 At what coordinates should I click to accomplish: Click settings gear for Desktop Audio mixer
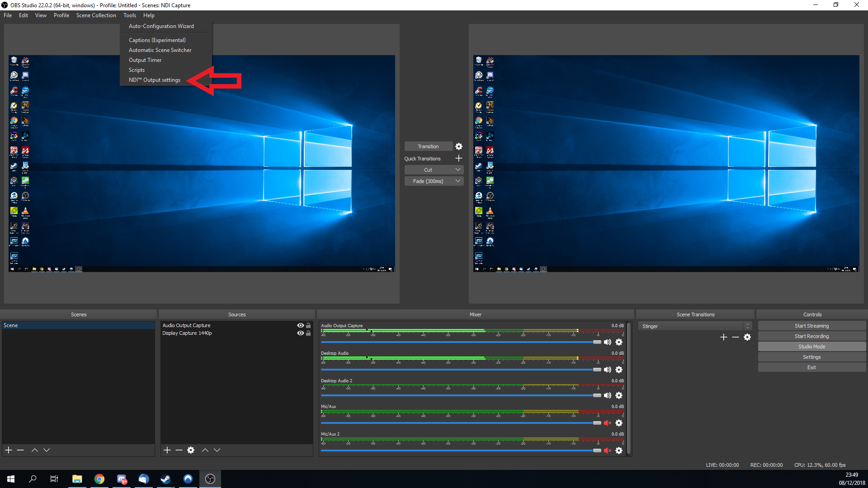(619, 370)
